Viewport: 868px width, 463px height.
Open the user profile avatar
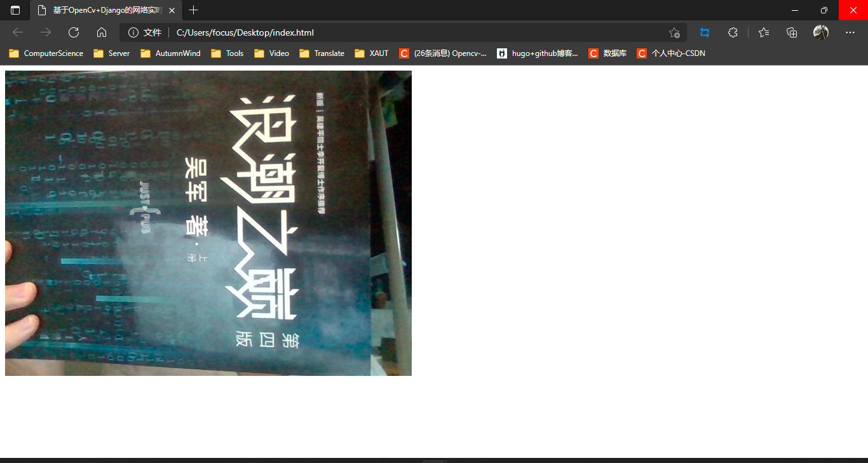click(x=821, y=32)
